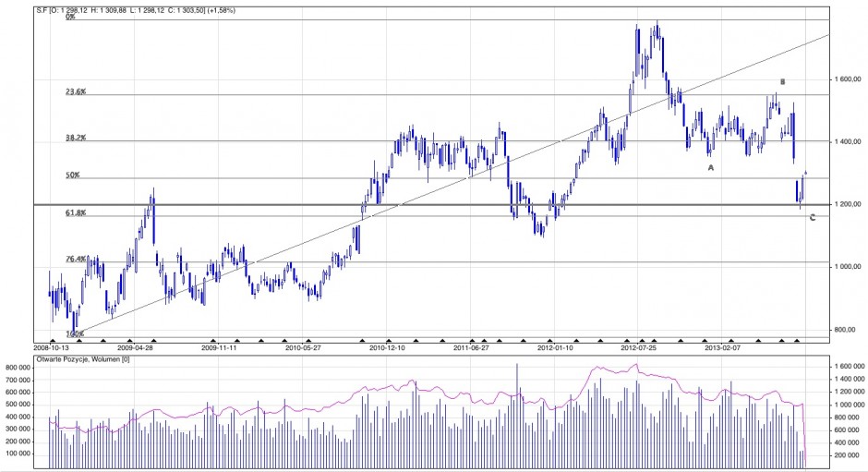868x472 pixels.
Task: Click the leftmost triangle marker on the time axis
Action: pos(54,341)
